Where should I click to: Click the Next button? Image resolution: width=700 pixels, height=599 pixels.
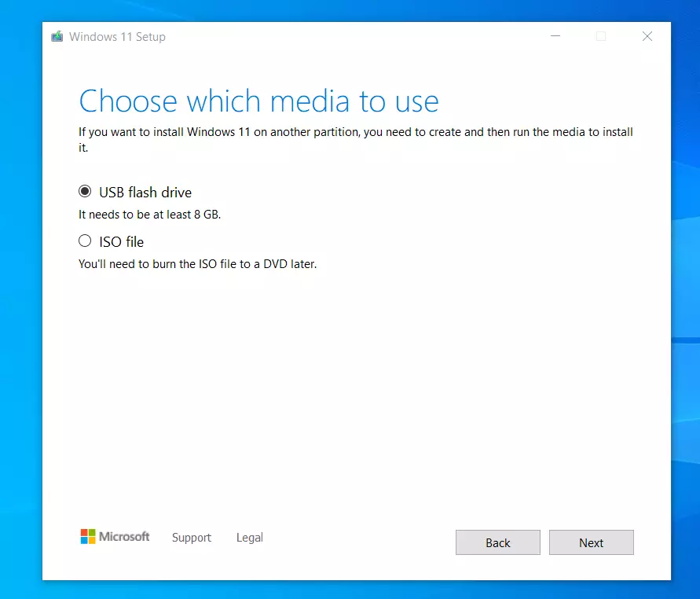point(591,542)
